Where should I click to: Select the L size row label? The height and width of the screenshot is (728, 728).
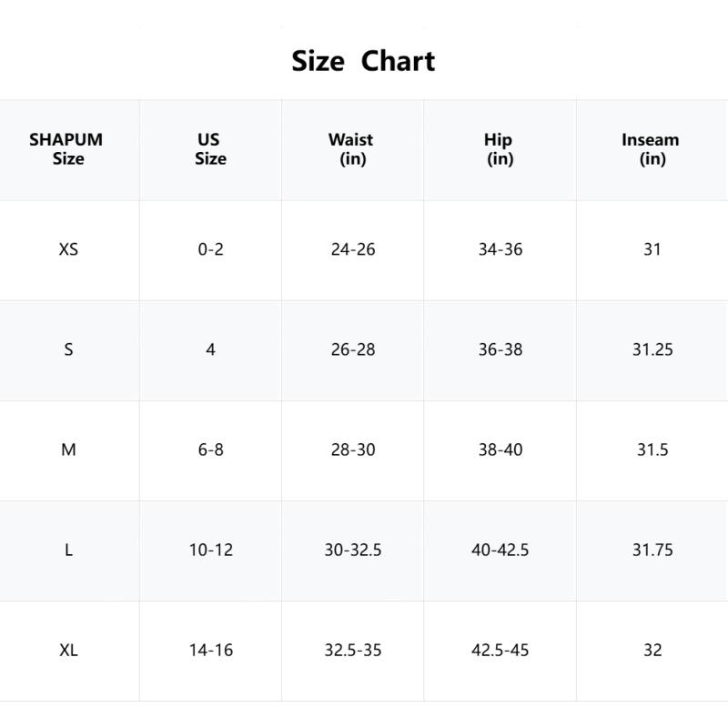(x=68, y=550)
